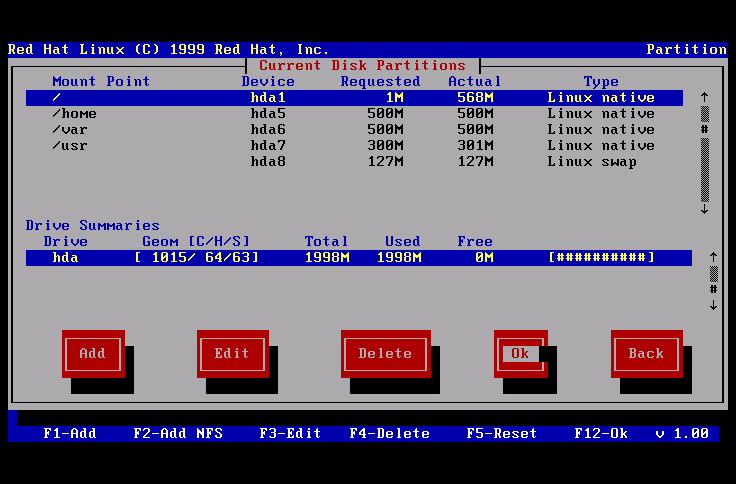Click the Edit button

point(233,353)
